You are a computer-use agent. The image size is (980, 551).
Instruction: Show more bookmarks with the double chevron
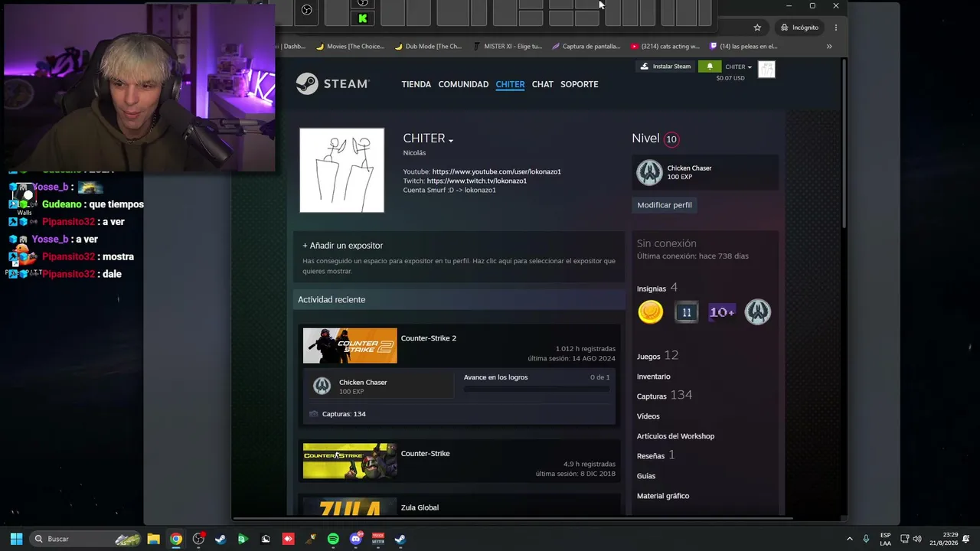point(828,46)
